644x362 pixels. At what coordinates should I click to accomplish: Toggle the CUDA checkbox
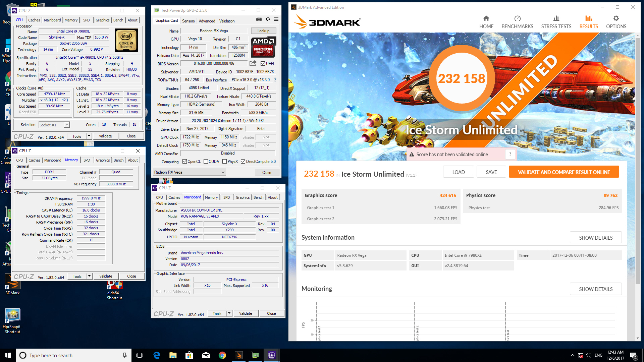click(206, 162)
